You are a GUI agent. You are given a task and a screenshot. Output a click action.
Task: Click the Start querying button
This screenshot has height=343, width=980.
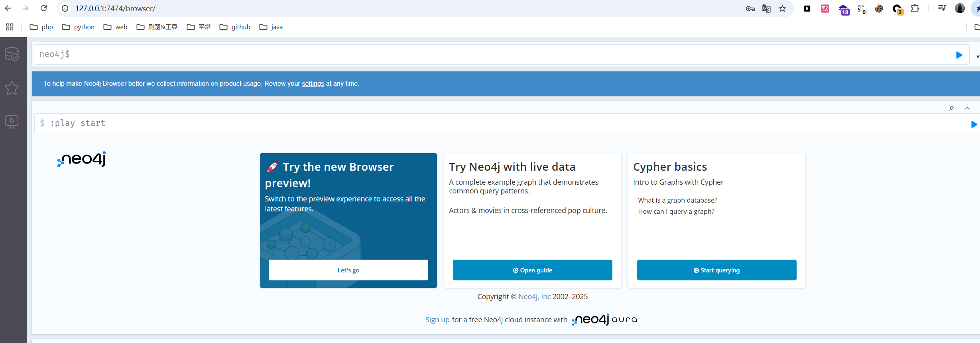717,270
